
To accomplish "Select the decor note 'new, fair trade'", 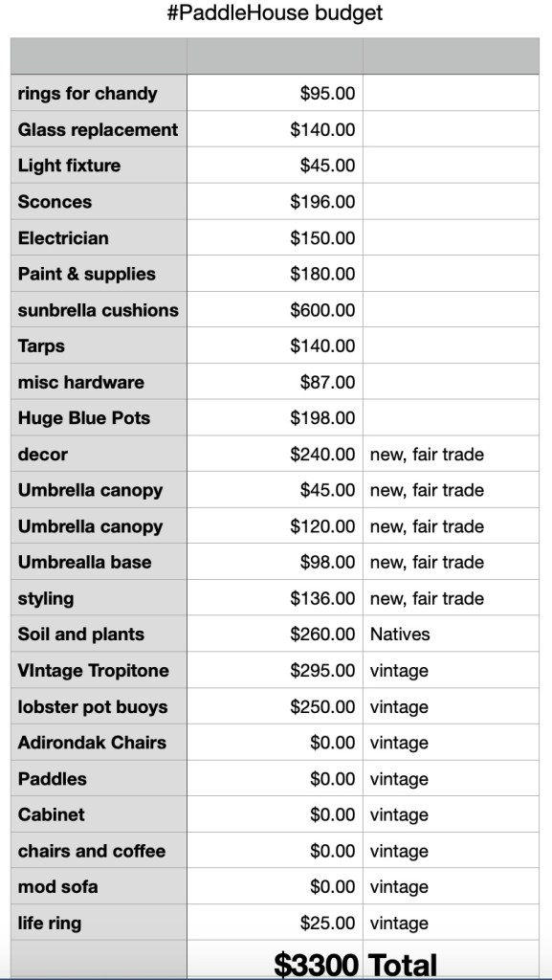I will pyautogui.click(x=427, y=455).
